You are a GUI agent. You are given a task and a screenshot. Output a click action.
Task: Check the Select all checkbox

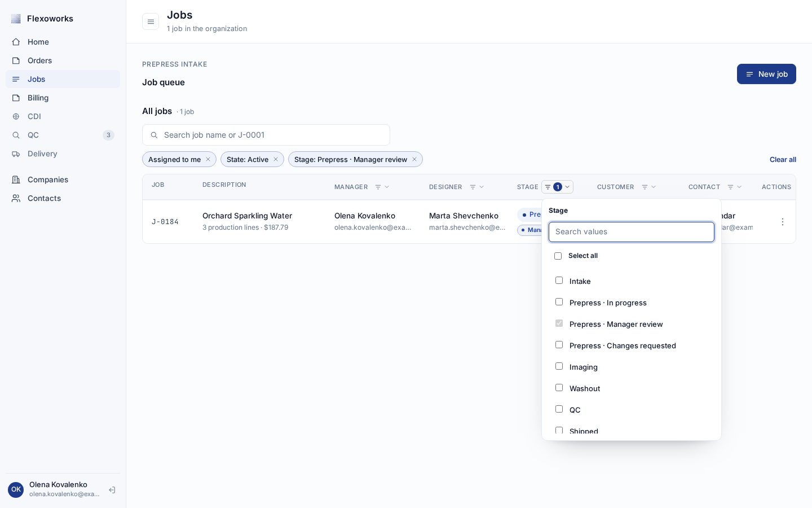[558, 256]
